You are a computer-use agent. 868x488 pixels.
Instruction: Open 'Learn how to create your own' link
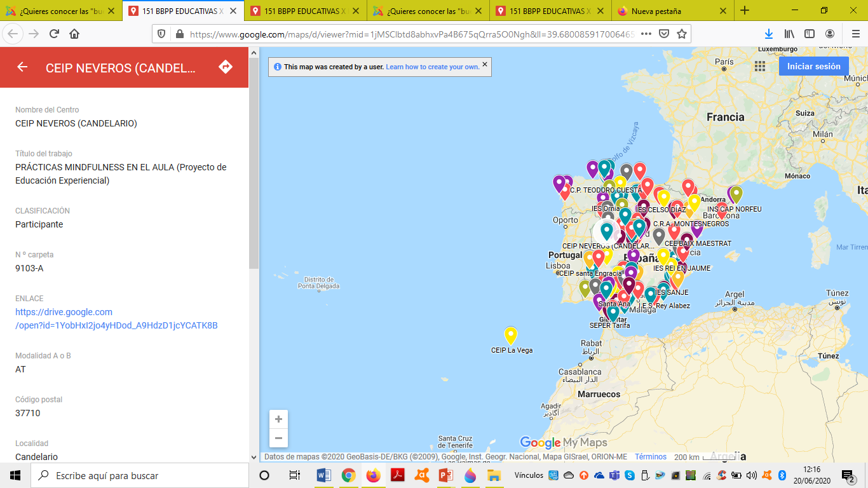432,67
